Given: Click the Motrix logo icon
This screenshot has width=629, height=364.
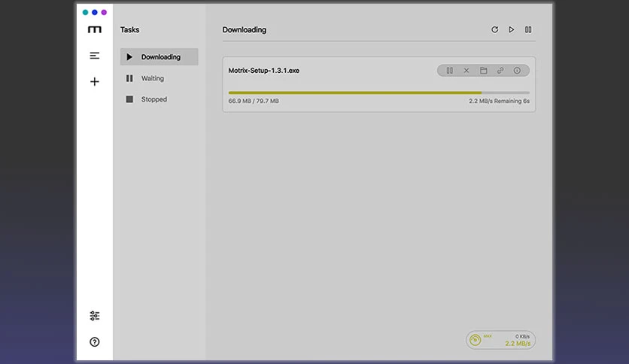Looking at the screenshot, I should pyautogui.click(x=95, y=29).
